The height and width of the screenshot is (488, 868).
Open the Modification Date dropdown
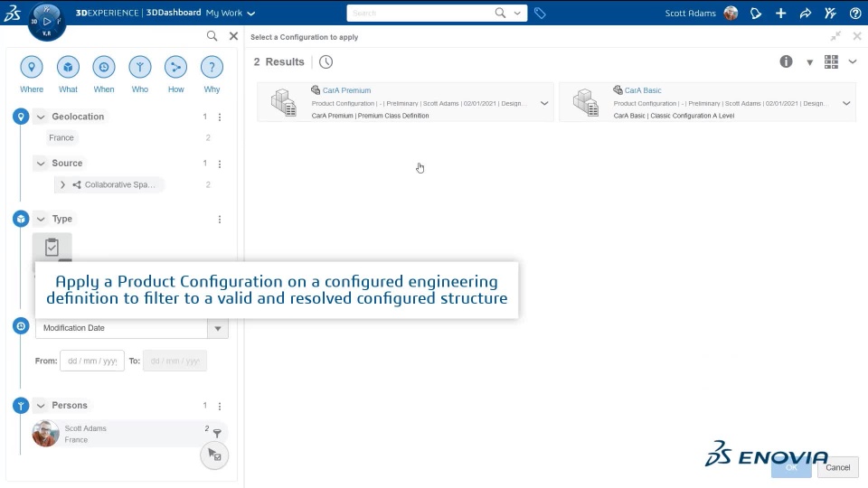218,328
